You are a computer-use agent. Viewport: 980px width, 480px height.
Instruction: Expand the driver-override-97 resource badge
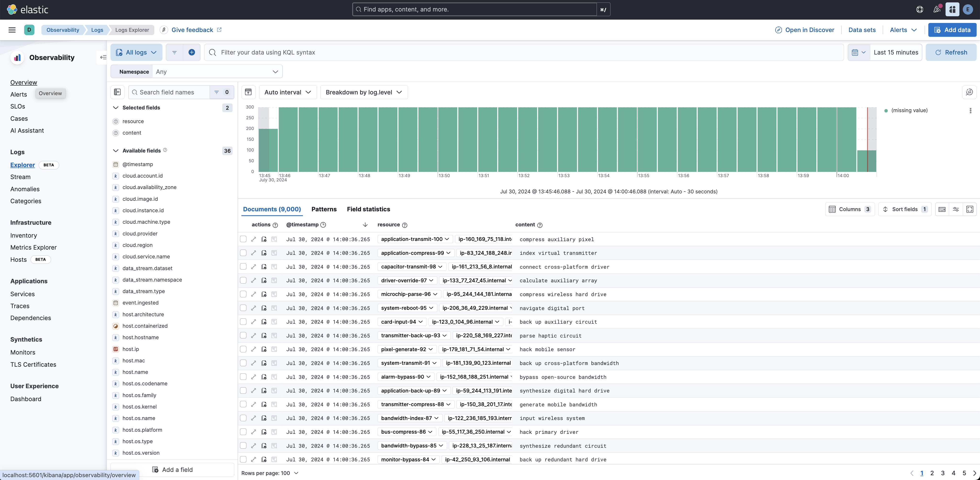pyautogui.click(x=407, y=280)
